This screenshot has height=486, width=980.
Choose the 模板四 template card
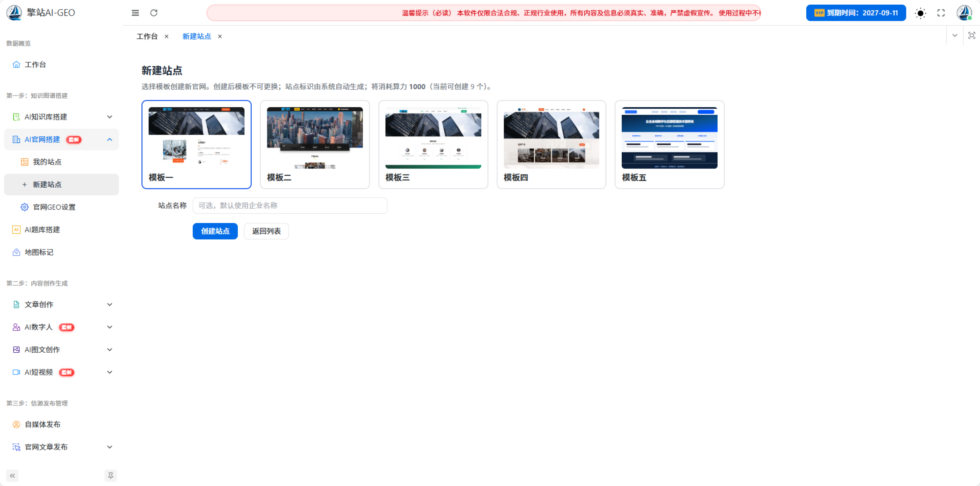pos(551,145)
